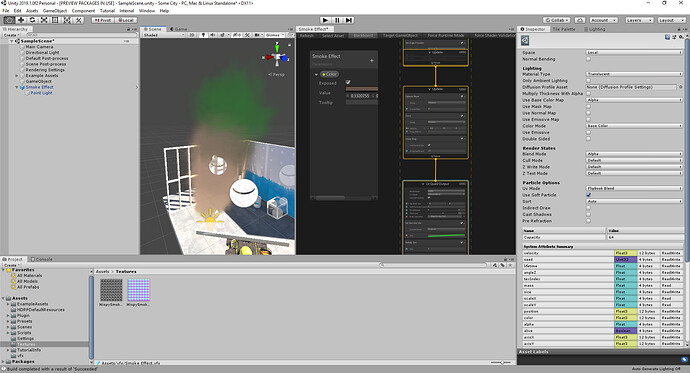Enable the Use Normal Map checkbox
The width and height of the screenshot is (690, 373).
[x=588, y=113]
